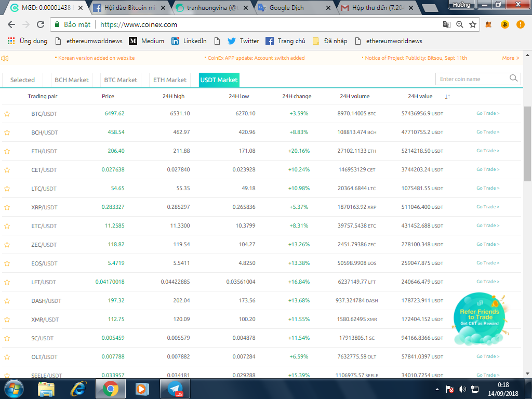Screen dimensions: 532x399
Task: Click the 24H change column header
Action: [x=297, y=96]
